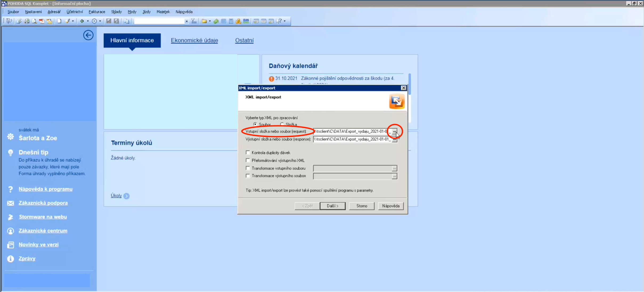Select the Soubor radio button
This screenshot has height=292, width=644.
pyautogui.click(x=255, y=124)
